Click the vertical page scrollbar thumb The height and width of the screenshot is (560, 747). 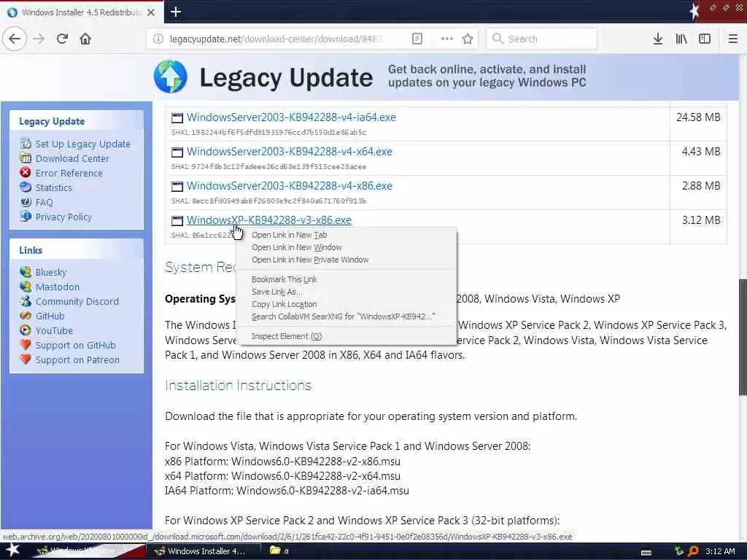click(742, 337)
